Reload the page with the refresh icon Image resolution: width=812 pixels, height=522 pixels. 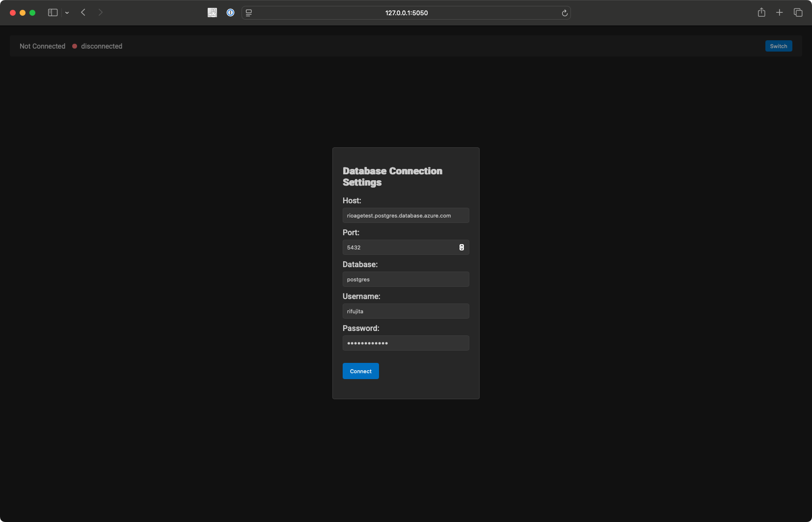click(x=565, y=13)
